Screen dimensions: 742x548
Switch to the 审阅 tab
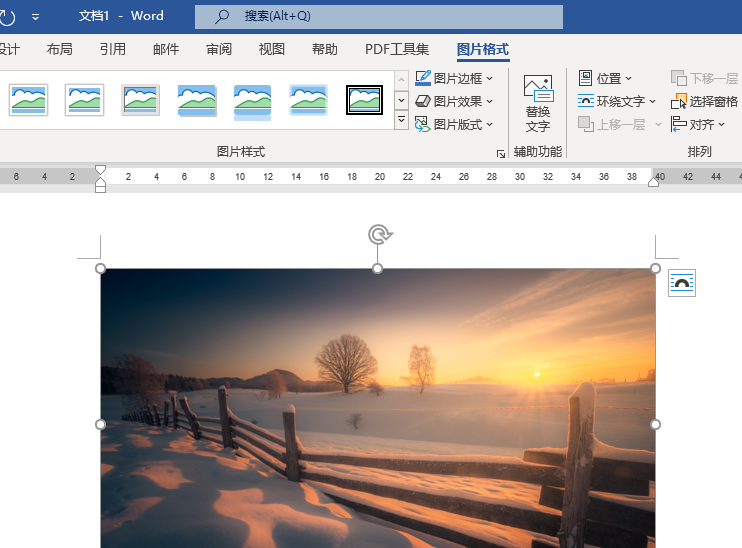coord(219,49)
